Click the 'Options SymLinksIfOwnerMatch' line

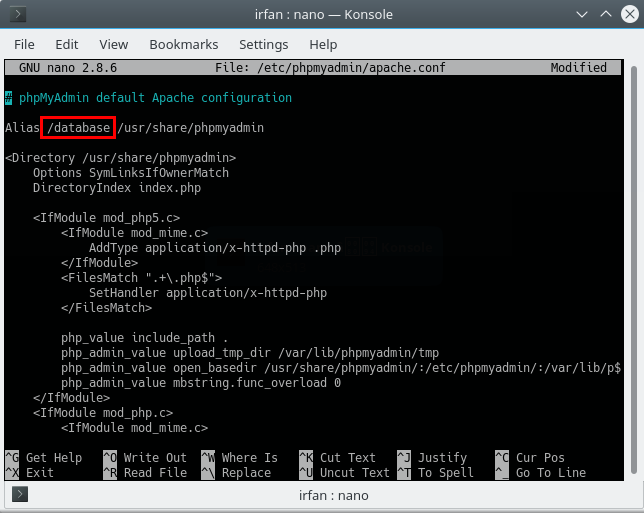click(131, 173)
